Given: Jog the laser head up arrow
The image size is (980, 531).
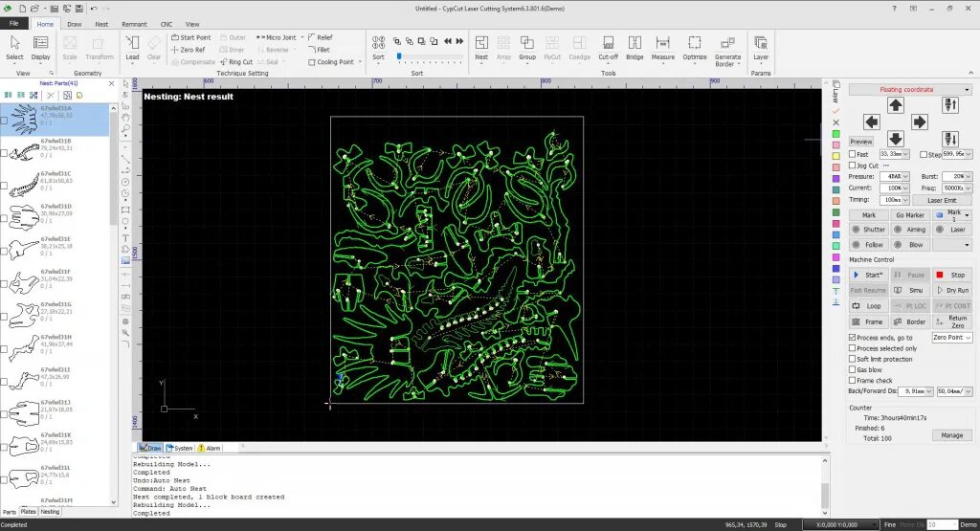Looking at the screenshot, I should 896,105.
